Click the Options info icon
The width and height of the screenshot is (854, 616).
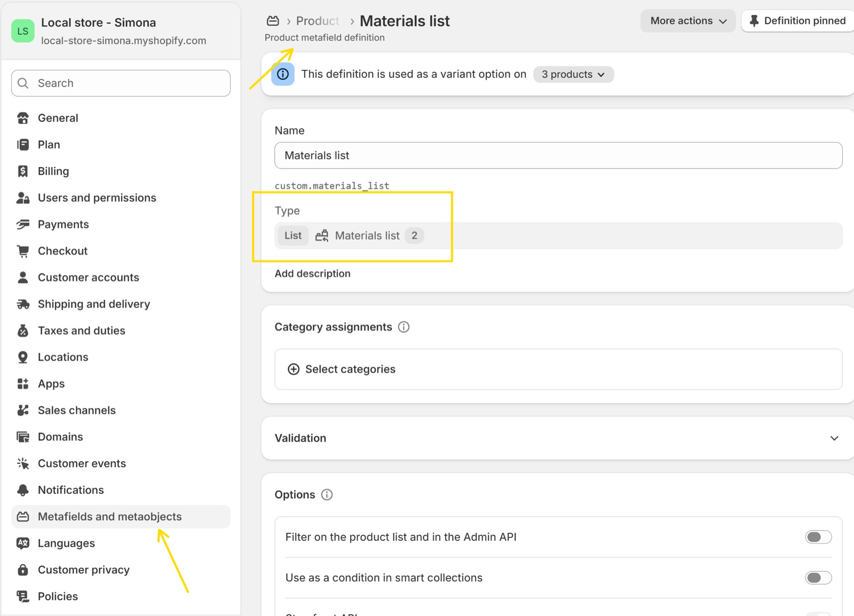[327, 495]
